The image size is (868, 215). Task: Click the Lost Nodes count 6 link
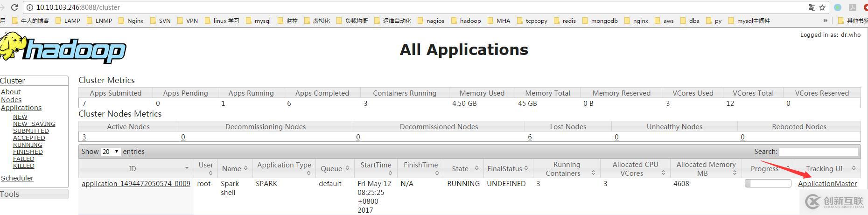click(x=530, y=137)
